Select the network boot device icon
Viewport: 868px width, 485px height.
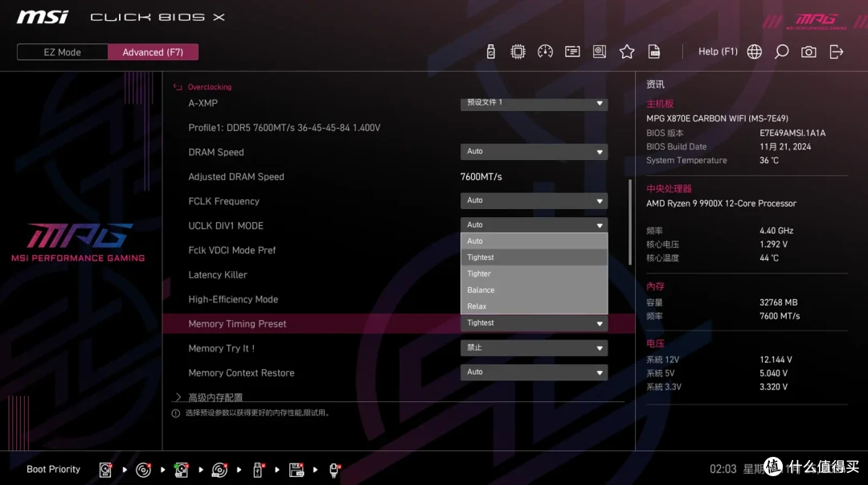(334, 470)
